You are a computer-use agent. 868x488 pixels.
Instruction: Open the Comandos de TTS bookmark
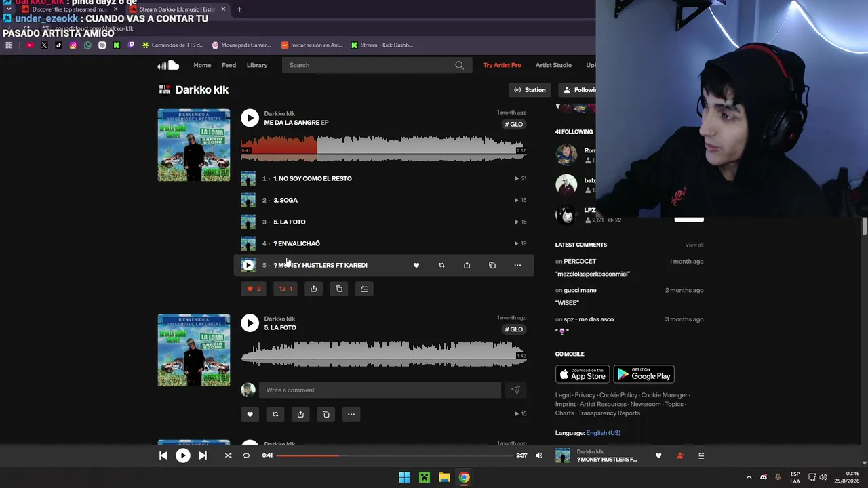[x=172, y=45]
